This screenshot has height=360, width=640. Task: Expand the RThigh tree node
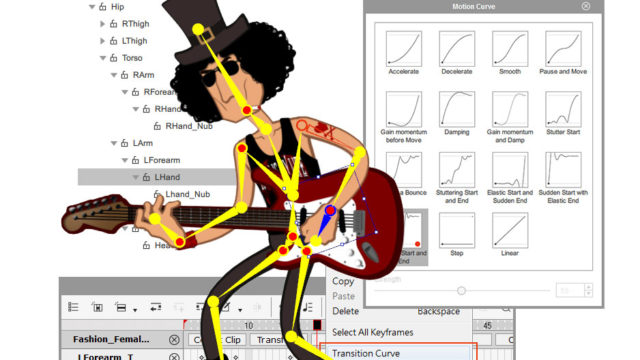click(103, 24)
